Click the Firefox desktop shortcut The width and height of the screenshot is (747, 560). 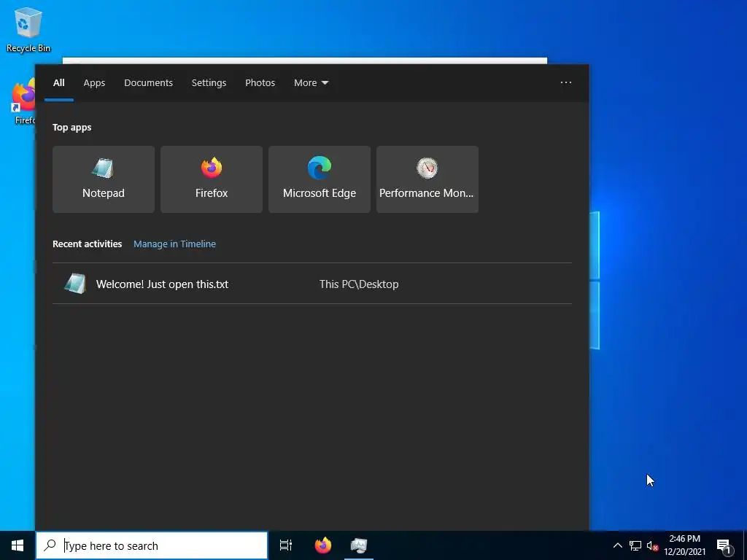24,102
